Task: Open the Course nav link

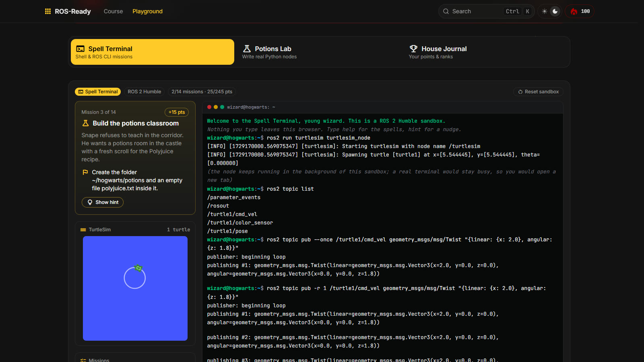Action: (x=113, y=11)
